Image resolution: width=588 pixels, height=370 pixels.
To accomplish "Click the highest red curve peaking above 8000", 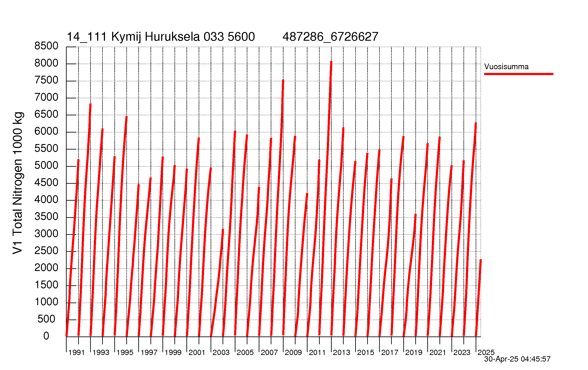I will [x=325, y=198].
